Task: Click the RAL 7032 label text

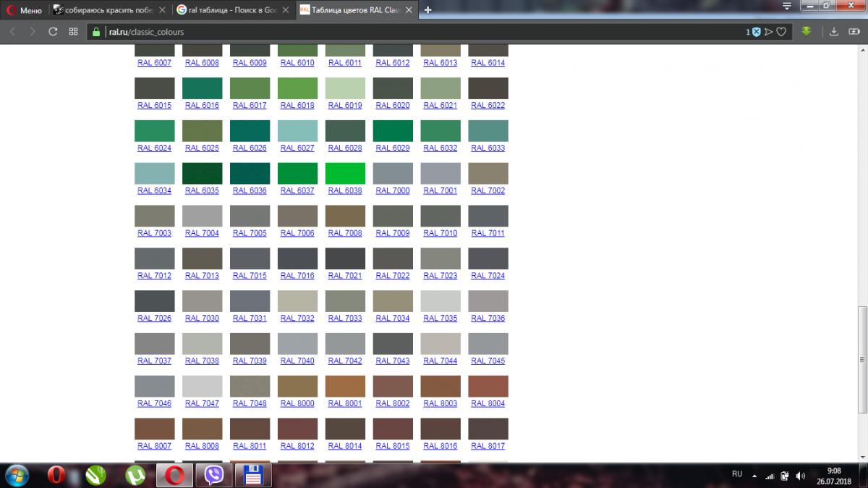Action: (x=297, y=319)
